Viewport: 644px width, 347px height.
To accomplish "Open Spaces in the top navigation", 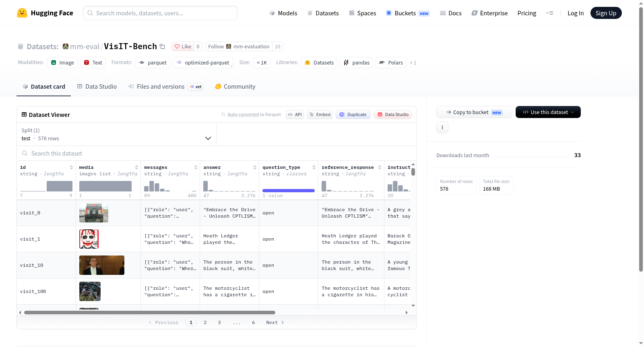I will pyautogui.click(x=362, y=13).
